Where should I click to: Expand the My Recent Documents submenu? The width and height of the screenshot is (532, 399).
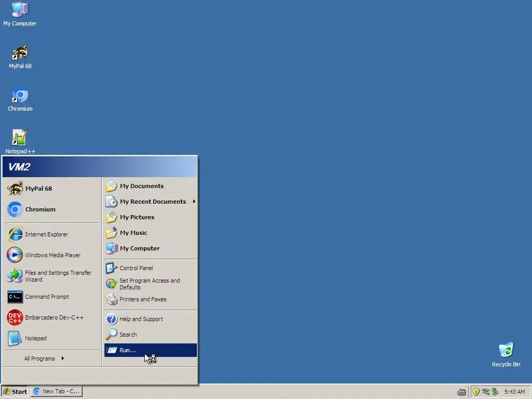pos(151,202)
